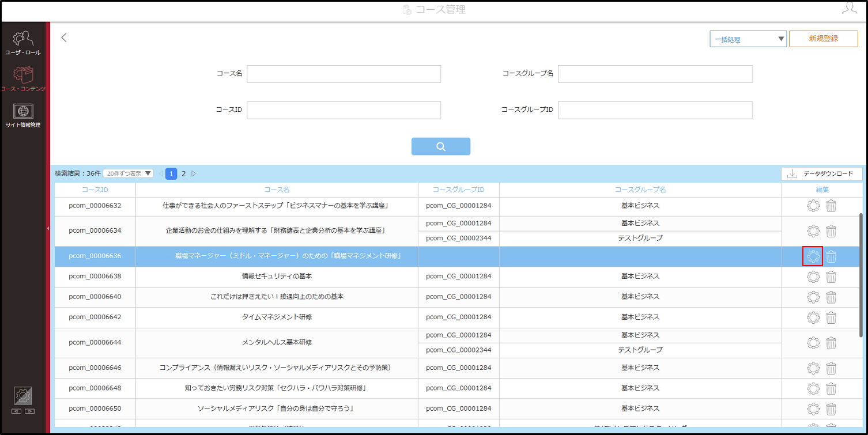Select the メンタルヘルス基本研修 course name

point(277,342)
